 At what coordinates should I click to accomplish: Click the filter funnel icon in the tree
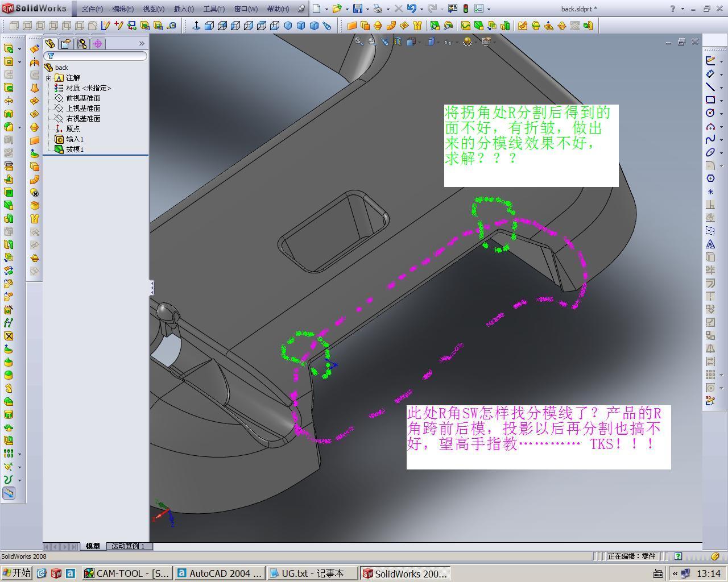coord(51,56)
